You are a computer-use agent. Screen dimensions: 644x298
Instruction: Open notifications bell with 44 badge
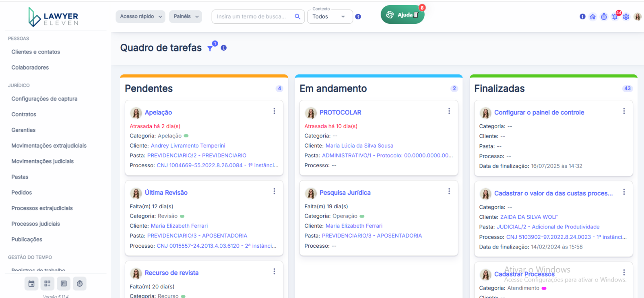(x=615, y=16)
